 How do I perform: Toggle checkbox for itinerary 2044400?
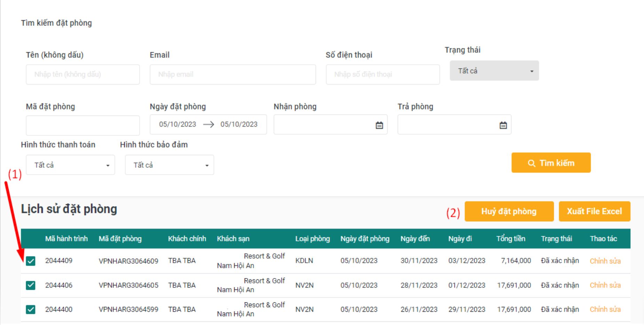pyautogui.click(x=31, y=309)
